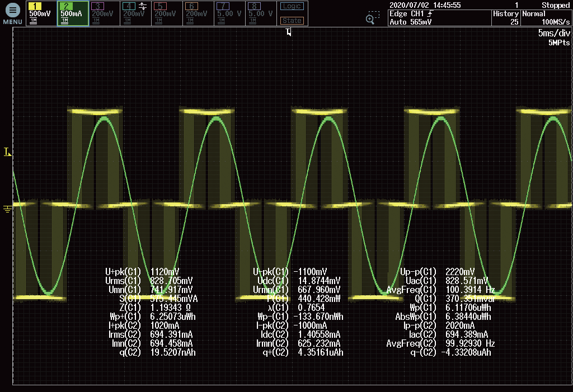Click the I+pk(C2) 1020mA measurement

[x=144, y=325]
